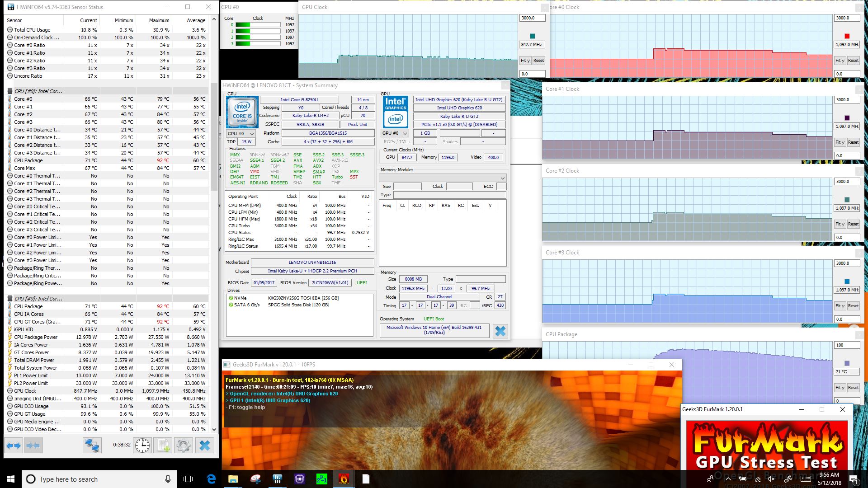Click the SATA 6 Gb/s drive check icon

(231, 305)
